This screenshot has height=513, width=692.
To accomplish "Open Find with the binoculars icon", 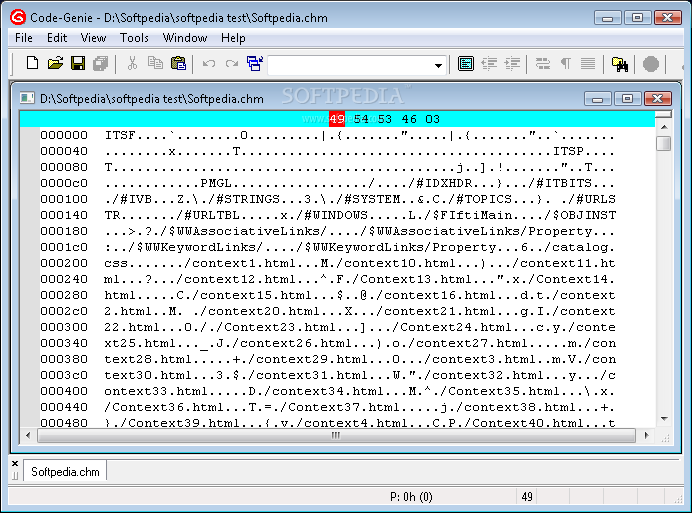I will [x=620, y=64].
